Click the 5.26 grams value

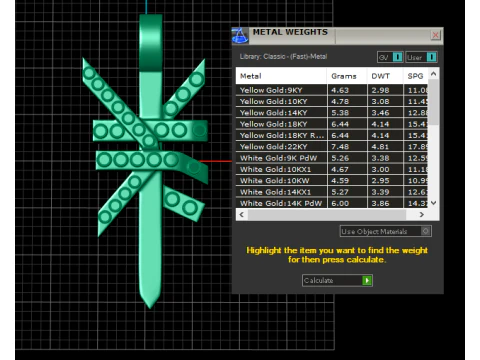click(x=340, y=158)
